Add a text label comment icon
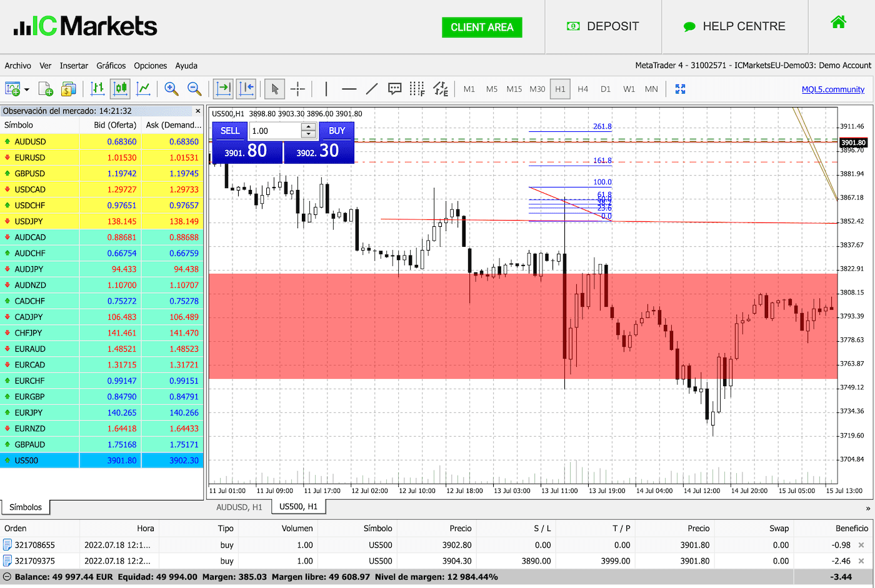The image size is (875, 588). pos(394,89)
